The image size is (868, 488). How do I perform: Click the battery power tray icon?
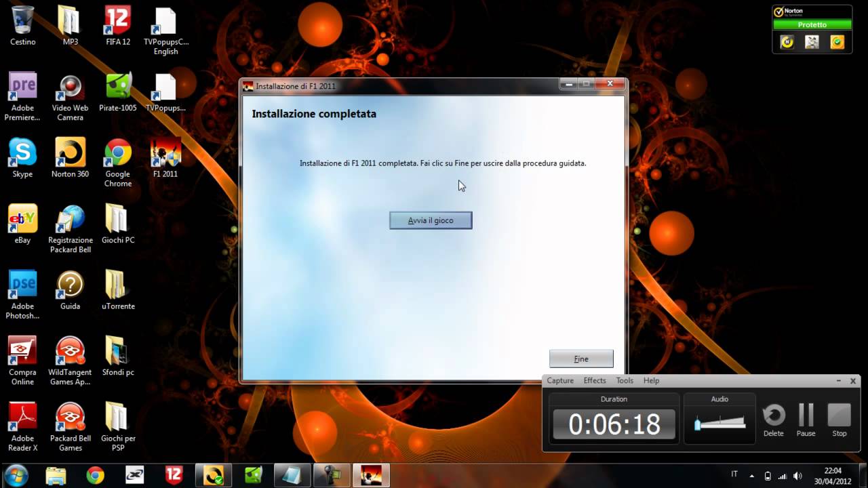point(768,476)
